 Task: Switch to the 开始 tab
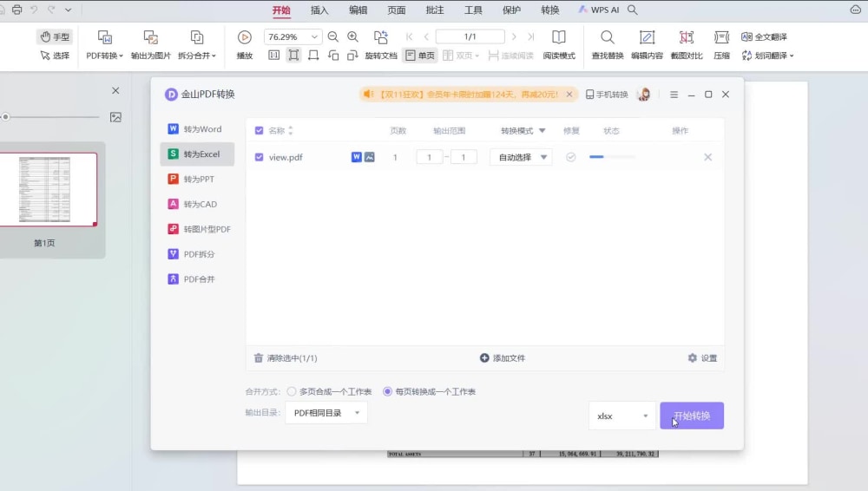(281, 10)
